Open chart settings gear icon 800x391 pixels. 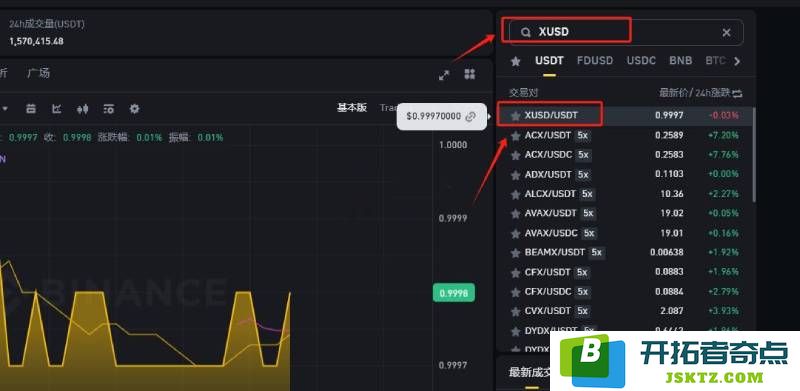point(134,109)
